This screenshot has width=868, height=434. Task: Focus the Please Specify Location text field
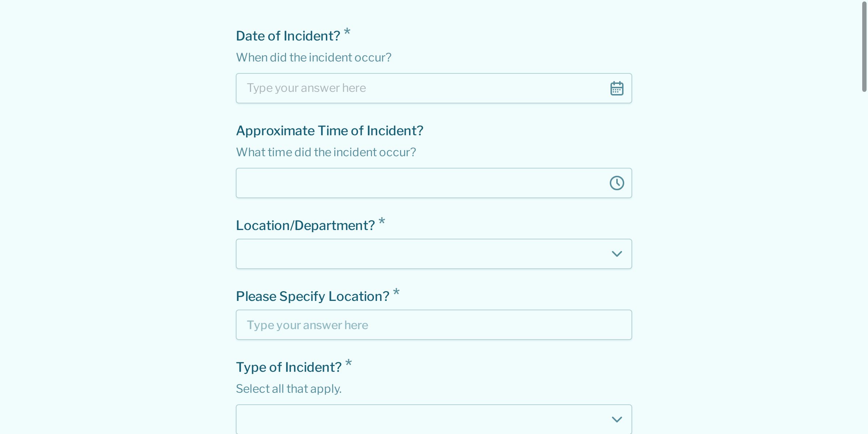coord(398,324)
